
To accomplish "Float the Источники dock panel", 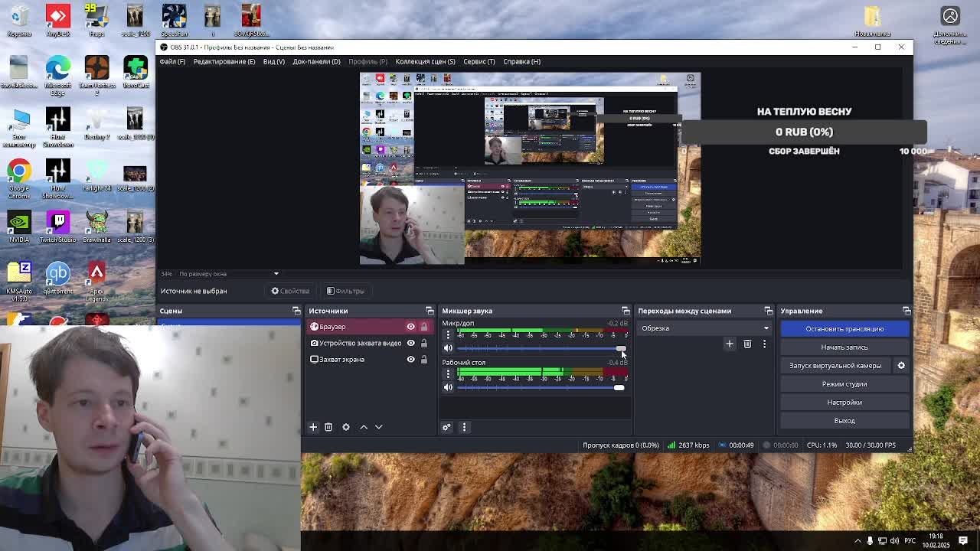I will [x=430, y=311].
